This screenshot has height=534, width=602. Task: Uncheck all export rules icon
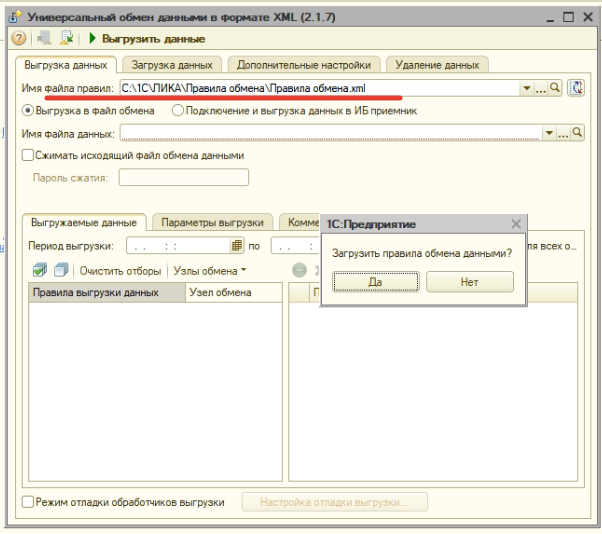(61, 270)
